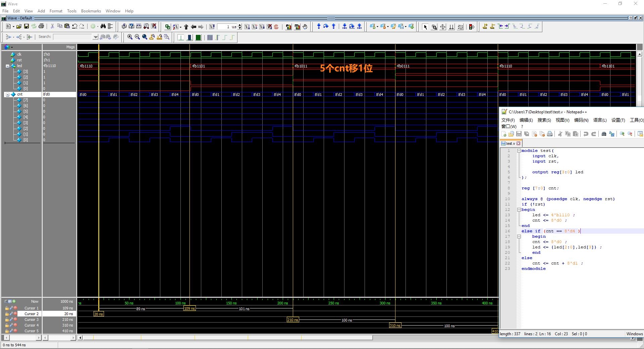Click the Find binoculars icon in Wave toolbar

tap(103, 26)
